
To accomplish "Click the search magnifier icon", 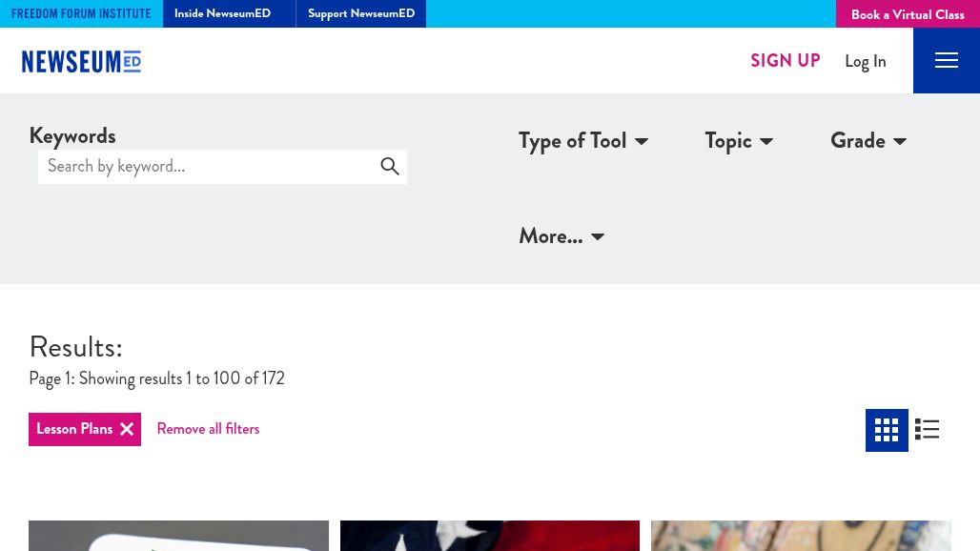I will pyautogui.click(x=390, y=166).
